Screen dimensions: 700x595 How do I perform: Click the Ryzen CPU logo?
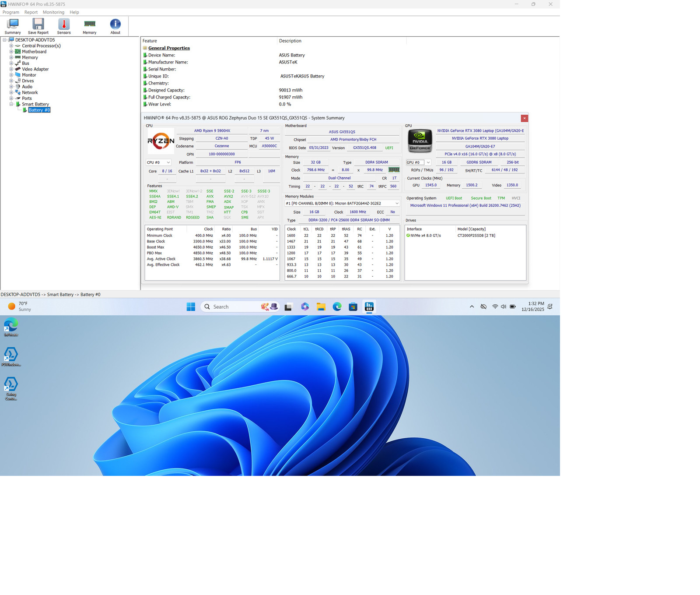pos(161,141)
